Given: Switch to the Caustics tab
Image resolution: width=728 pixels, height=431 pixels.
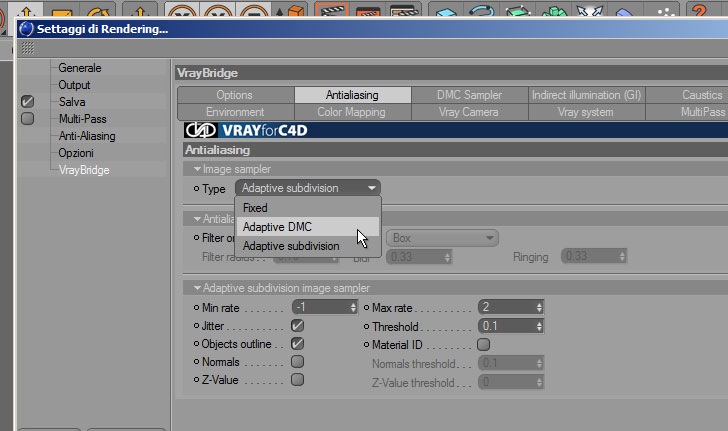Looking at the screenshot, I should tap(687, 95).
